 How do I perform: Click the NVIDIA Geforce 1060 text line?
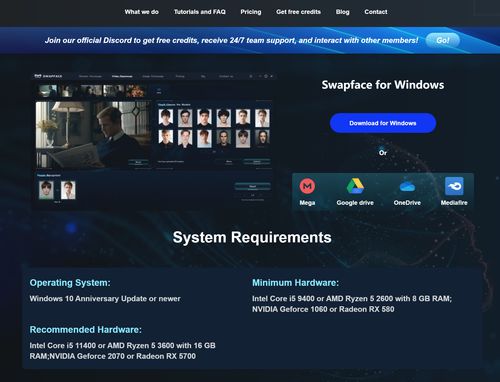(x=323, y=309)
